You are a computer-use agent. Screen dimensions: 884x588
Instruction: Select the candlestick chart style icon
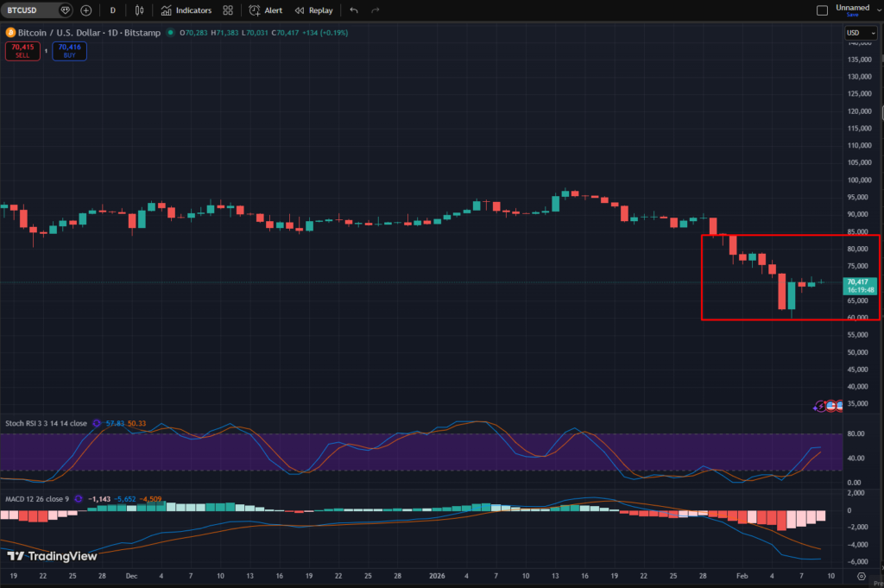tap(139, 9)
